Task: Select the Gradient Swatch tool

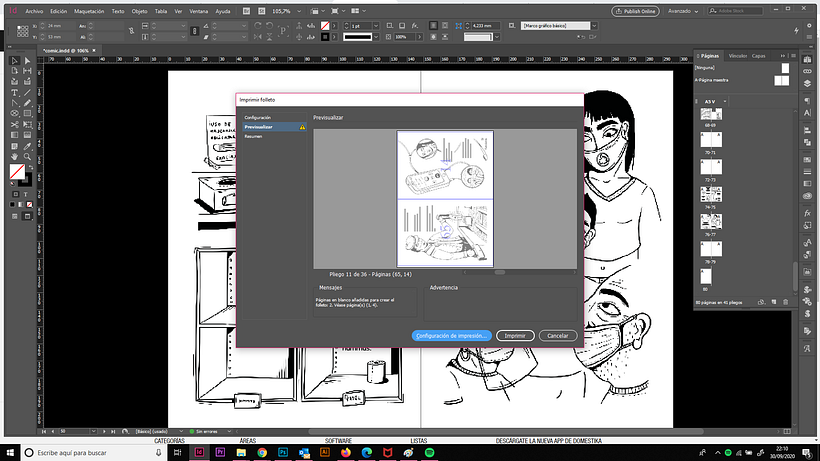Action: (x=15, y=135)
